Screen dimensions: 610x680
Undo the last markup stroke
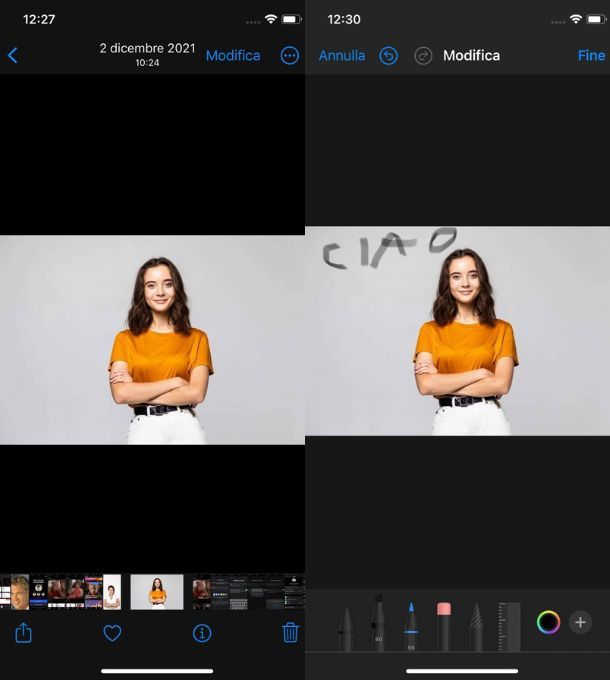click(x=388, y=56)
